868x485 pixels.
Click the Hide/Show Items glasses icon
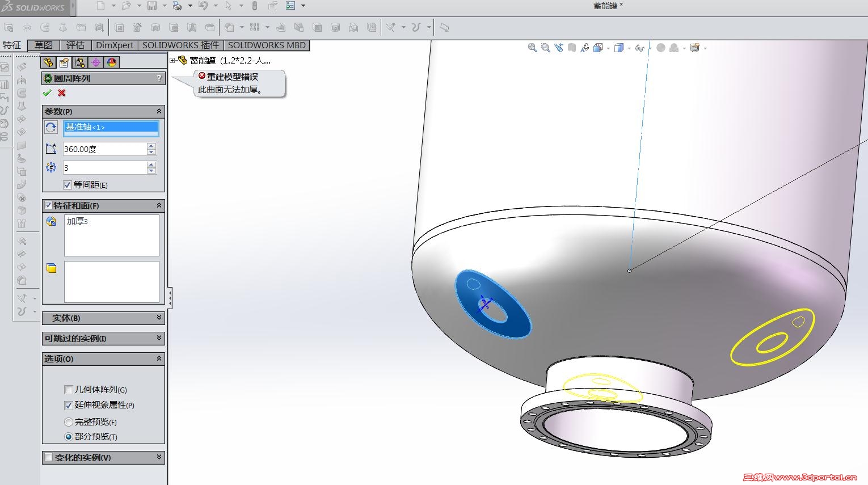(x=640, y=48)
